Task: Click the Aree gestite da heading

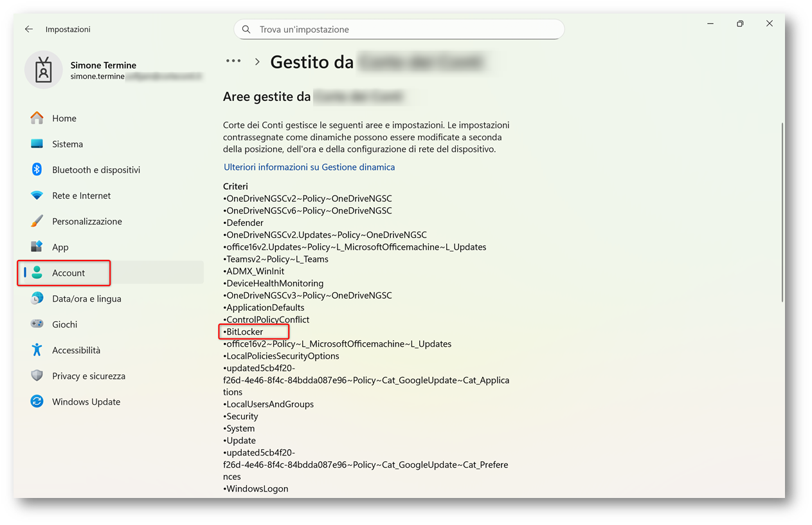Action: coord(267,97)
